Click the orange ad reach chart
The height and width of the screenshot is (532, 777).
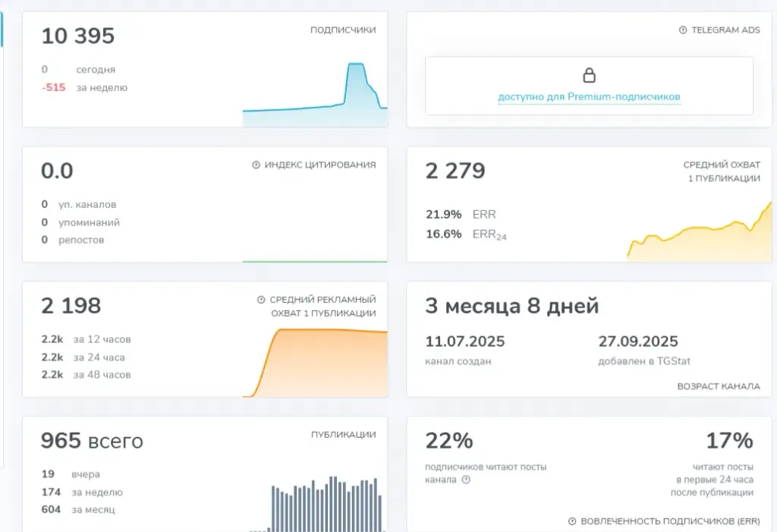pyautogui.click(x=315, y=363)
